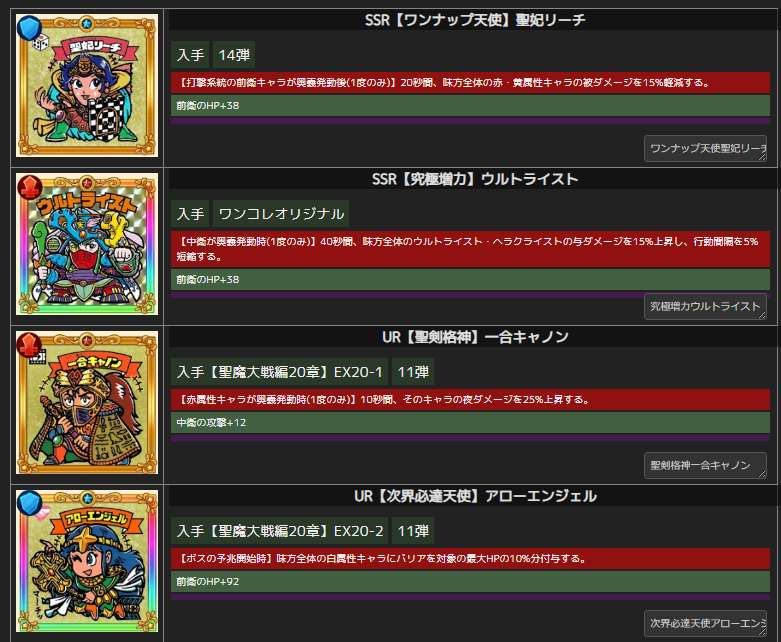
Task: Click the 聖妃リーチ character card image
Action: pyautogui.click(x=87, y=85)
